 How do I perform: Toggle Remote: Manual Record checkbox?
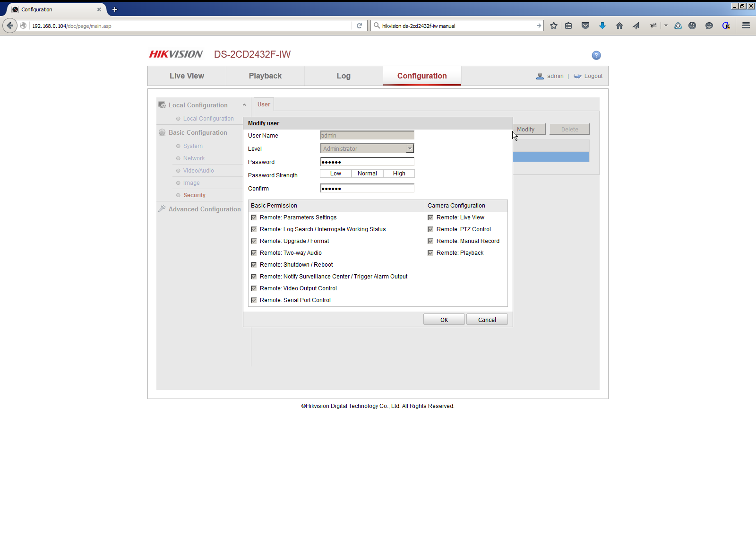(430, 241)
